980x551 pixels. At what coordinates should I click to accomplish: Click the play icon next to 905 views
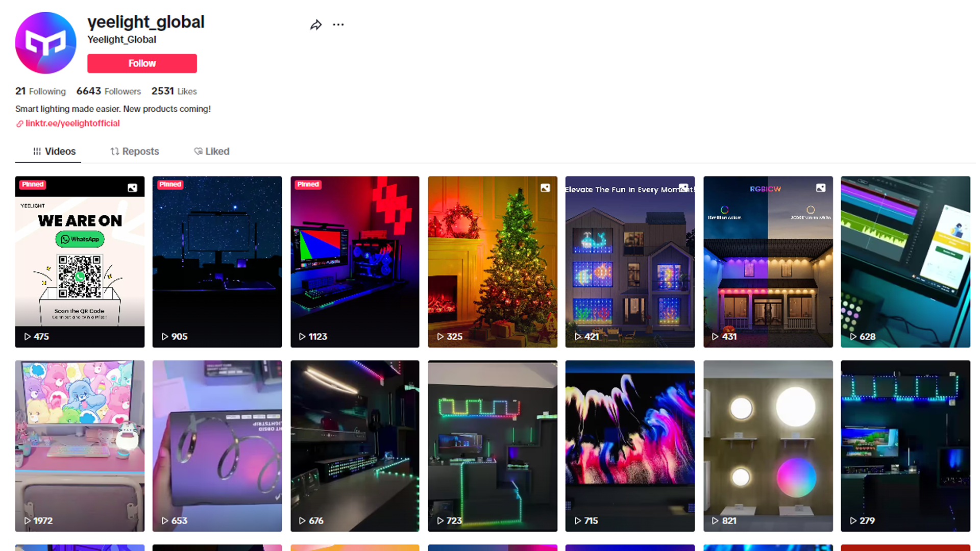pyautogui.click(x=165, y=337)
